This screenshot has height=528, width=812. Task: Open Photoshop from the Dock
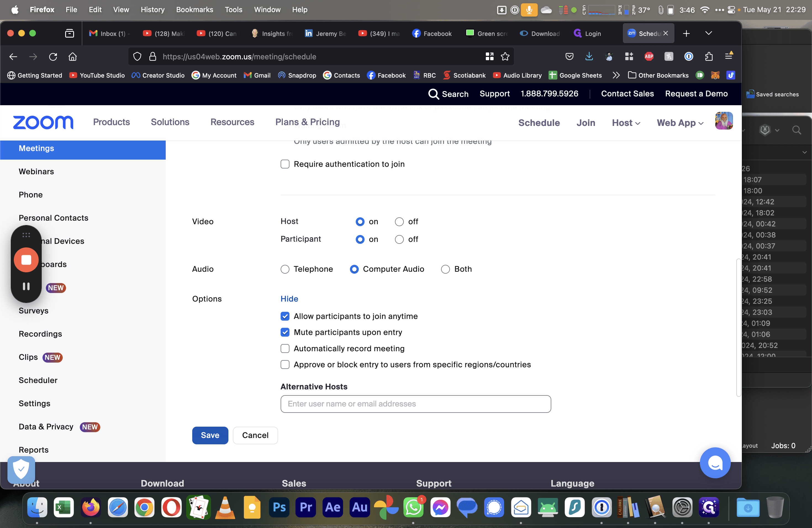[x=279, y=507]
